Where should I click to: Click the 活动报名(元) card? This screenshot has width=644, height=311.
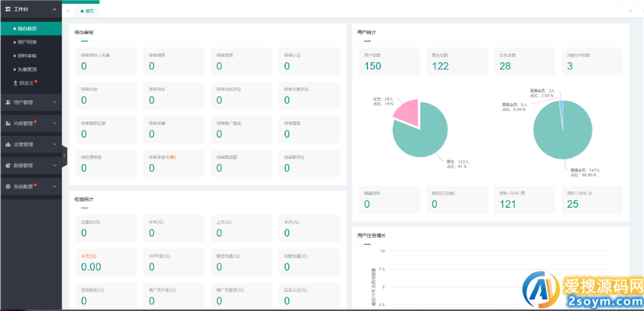pos(106,296)
